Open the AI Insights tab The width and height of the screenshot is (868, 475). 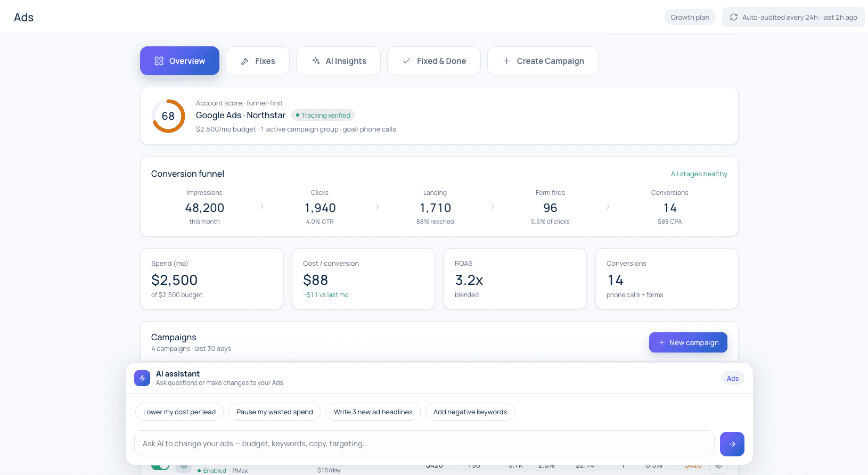[338, 61]
